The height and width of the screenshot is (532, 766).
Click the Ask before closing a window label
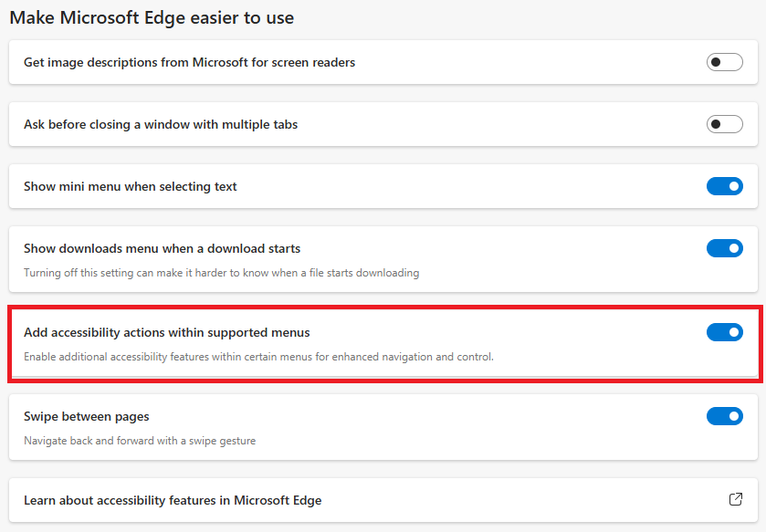coord(161,124)
